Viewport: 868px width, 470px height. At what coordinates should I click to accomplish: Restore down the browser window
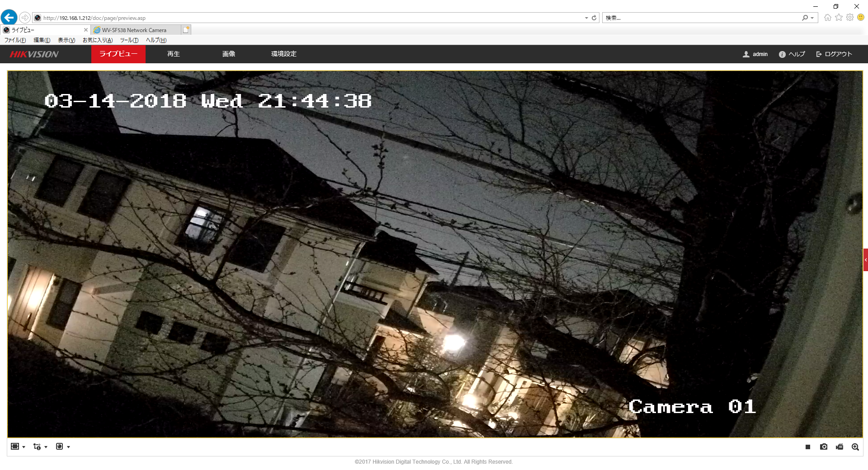[x=836, y=6]
